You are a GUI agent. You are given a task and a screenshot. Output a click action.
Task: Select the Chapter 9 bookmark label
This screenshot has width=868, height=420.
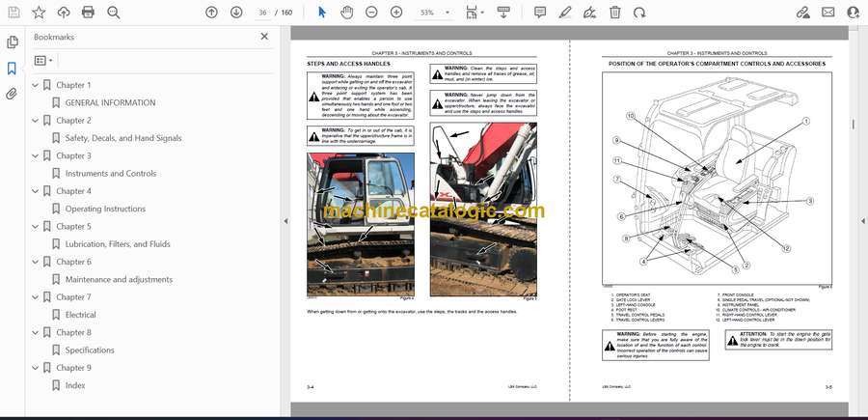pyautogui.click(x=73, y=368)
